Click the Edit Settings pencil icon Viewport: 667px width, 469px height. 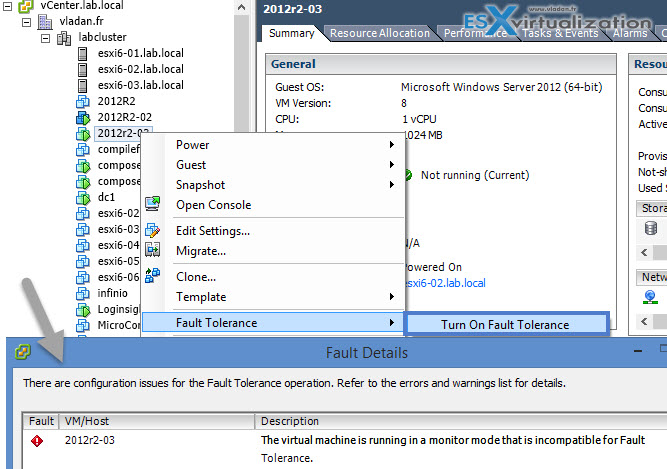[152, 230]
